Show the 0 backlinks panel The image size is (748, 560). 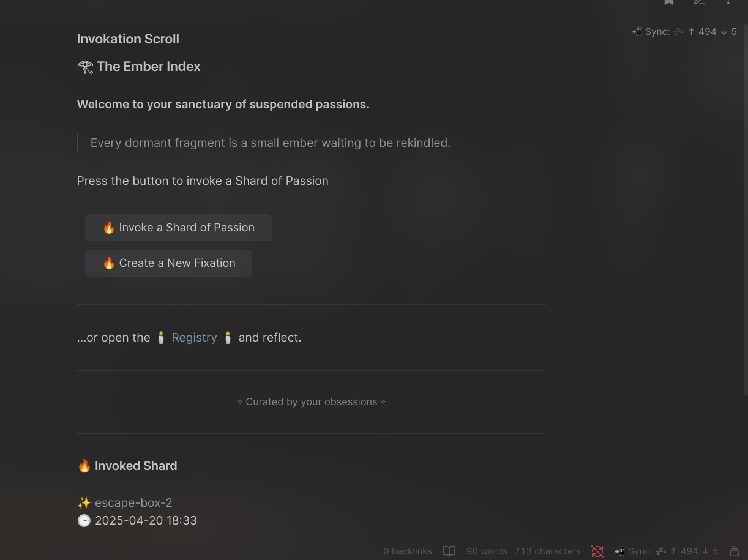coord(408,551)
